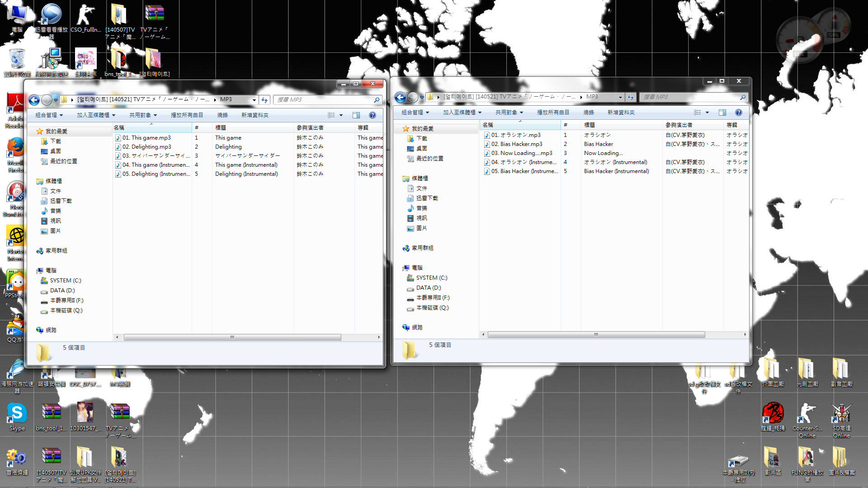Toggle preview pane icon in right window
The image size is (868, 488).
pyautogui.click(x=722, y=113)
